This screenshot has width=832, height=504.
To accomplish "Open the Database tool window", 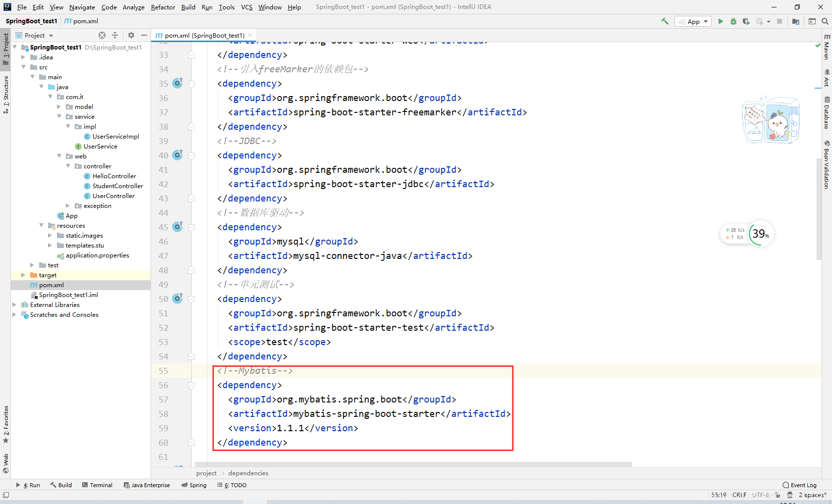I will [x=827, y=113].
